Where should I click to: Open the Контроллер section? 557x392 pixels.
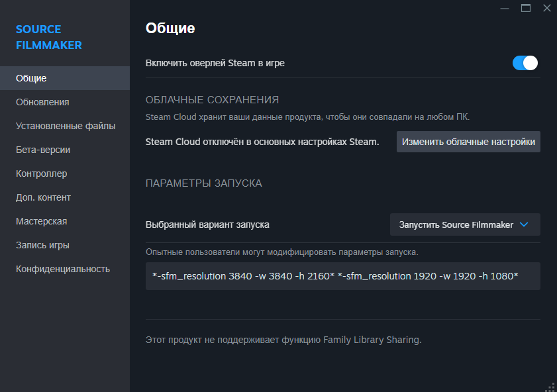point(65,173)
